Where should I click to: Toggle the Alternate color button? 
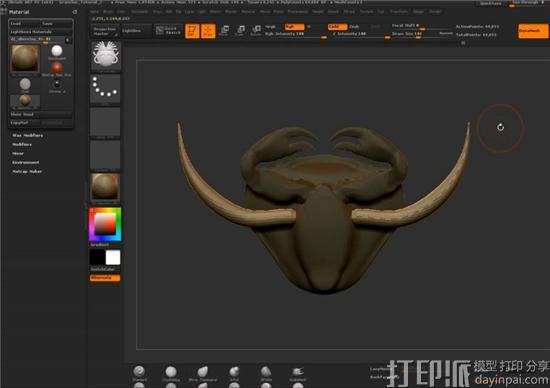(105, 278)
